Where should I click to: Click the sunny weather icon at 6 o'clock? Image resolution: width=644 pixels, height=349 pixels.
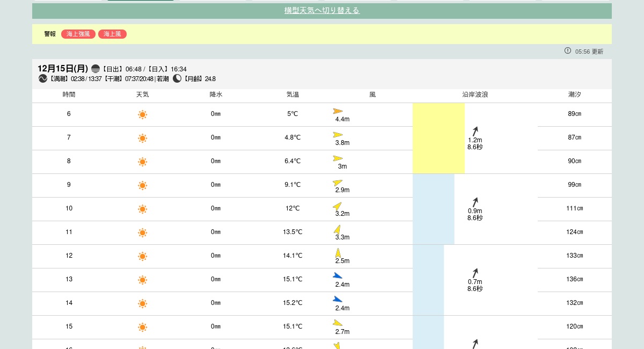pyautogui.click(x=142, y=114)
